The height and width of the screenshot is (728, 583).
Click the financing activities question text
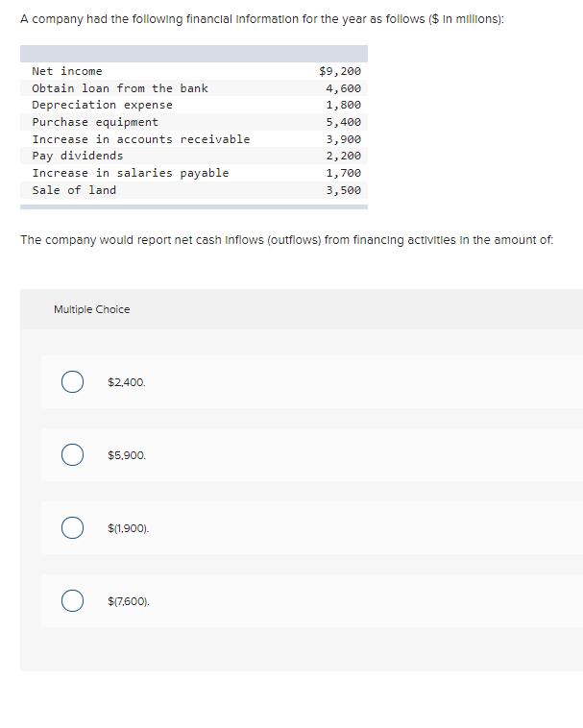[x=287, y=240]
